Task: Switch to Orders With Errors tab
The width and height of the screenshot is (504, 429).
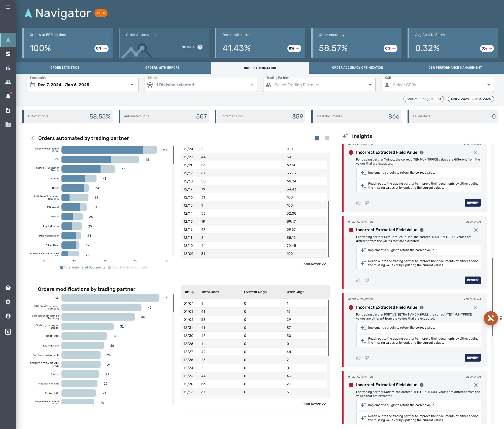Action: click(x=162, y=68)
